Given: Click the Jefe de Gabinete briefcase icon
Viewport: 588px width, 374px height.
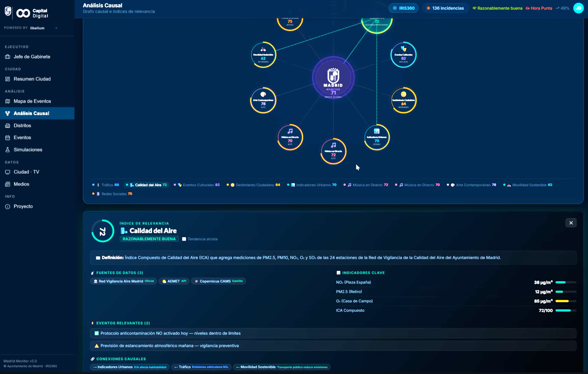Looking at the screenshot, I should point(8,57).
